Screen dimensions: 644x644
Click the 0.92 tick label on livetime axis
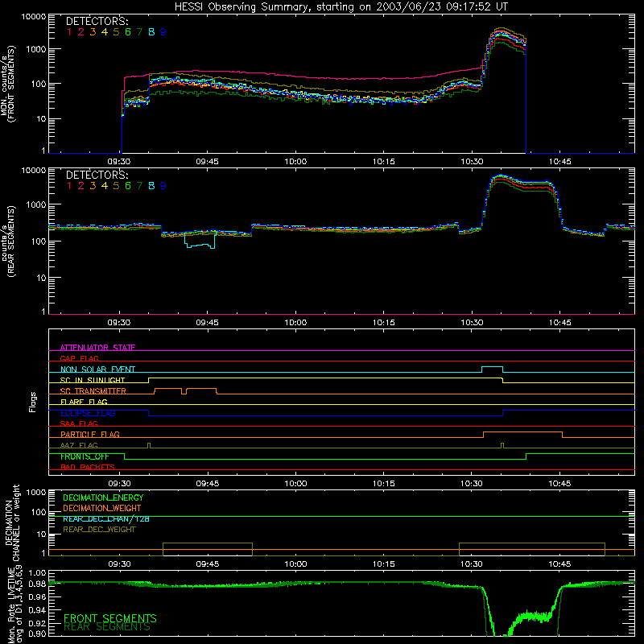click(37, 622)
